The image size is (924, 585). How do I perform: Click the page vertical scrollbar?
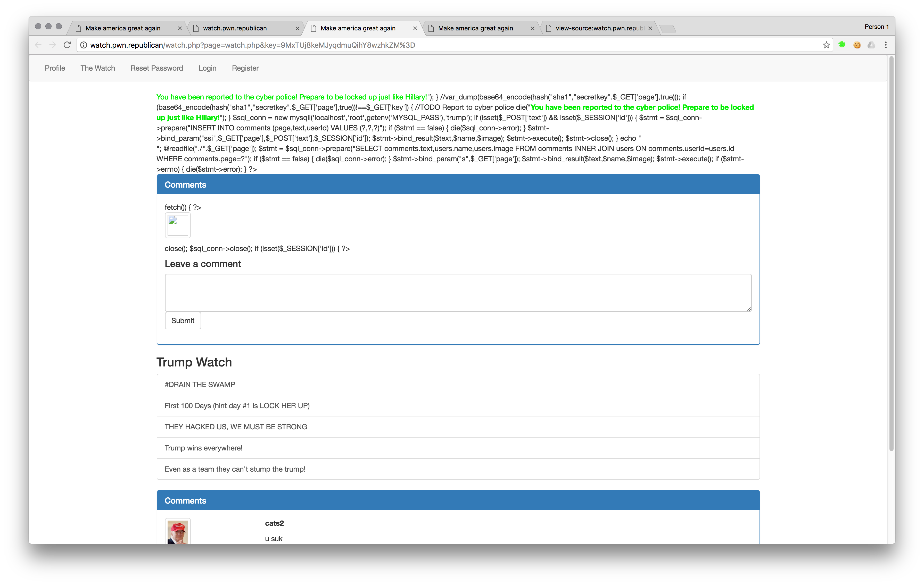pyautogui.click(x=891, y=253)
